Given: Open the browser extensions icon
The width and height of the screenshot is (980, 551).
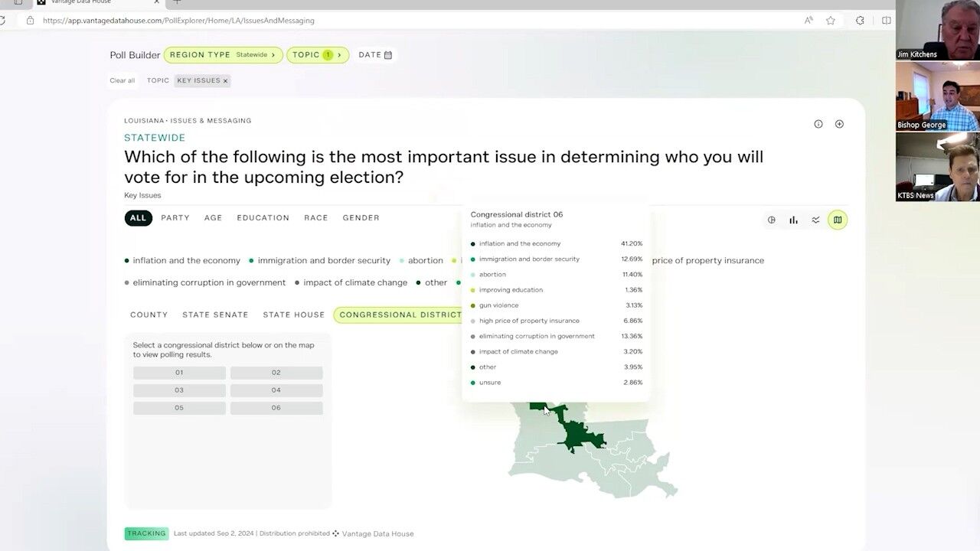Looking at the screenshot, I should [860, 21].
